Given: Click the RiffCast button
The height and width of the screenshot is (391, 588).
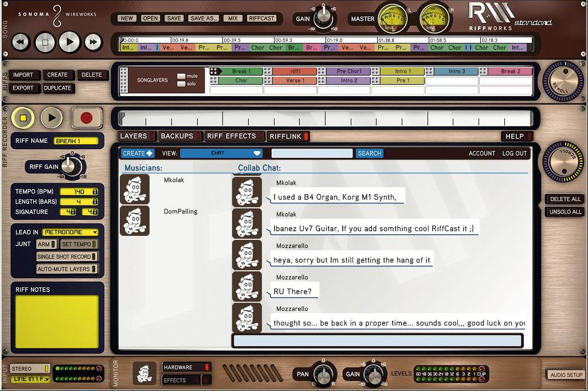Looking at the screenshot, I should pyautogui.click(x=262, y=18).
